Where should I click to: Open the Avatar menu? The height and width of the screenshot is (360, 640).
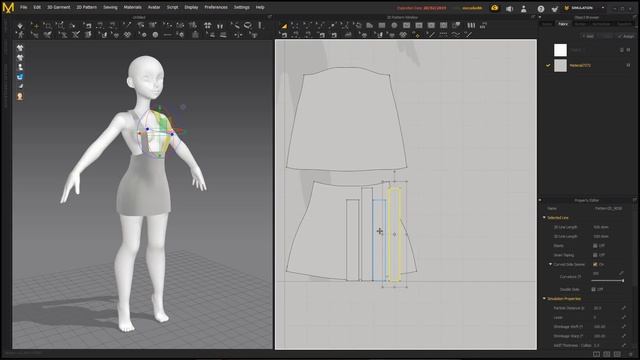(x=154, y=7)
